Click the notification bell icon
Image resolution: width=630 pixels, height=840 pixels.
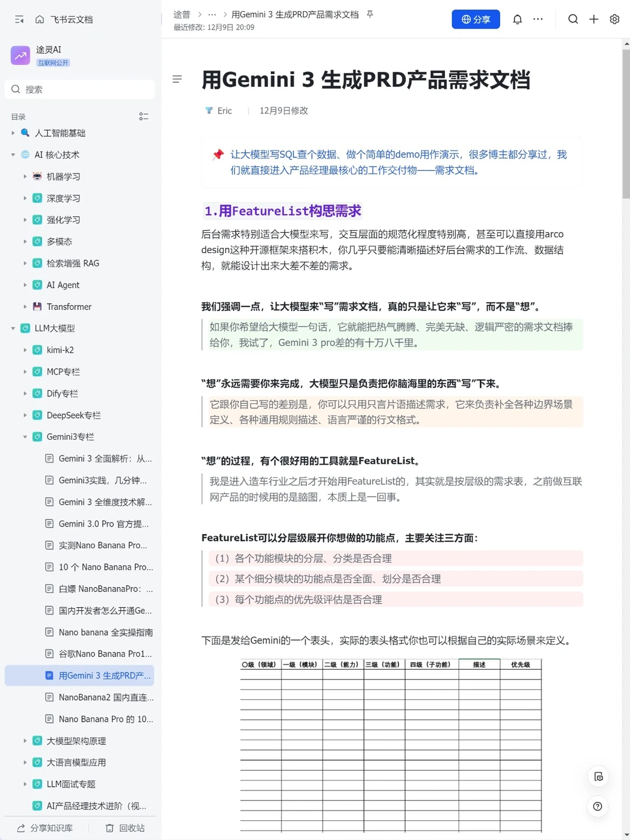(x=517, y=19)
